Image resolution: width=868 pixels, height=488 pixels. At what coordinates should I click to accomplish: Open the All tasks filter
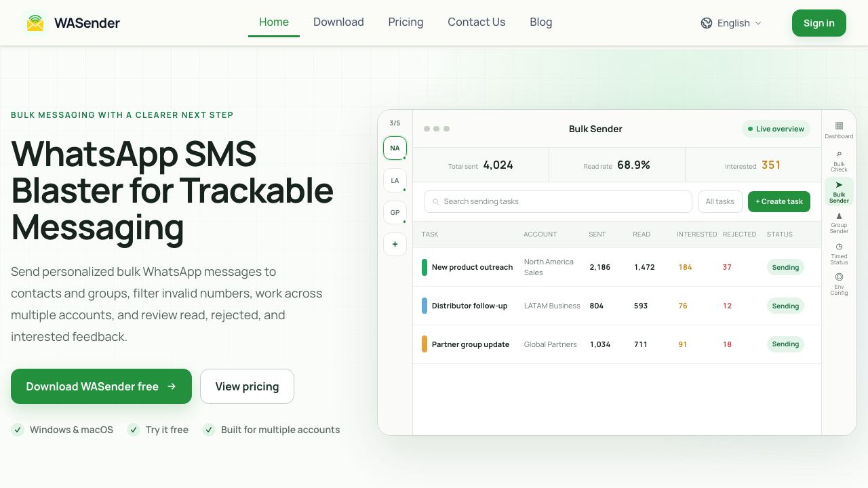click(720, 201)
